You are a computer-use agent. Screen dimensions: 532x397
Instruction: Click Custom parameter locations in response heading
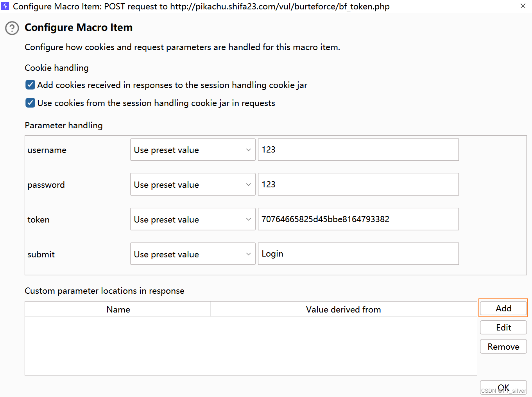point(104,291)
